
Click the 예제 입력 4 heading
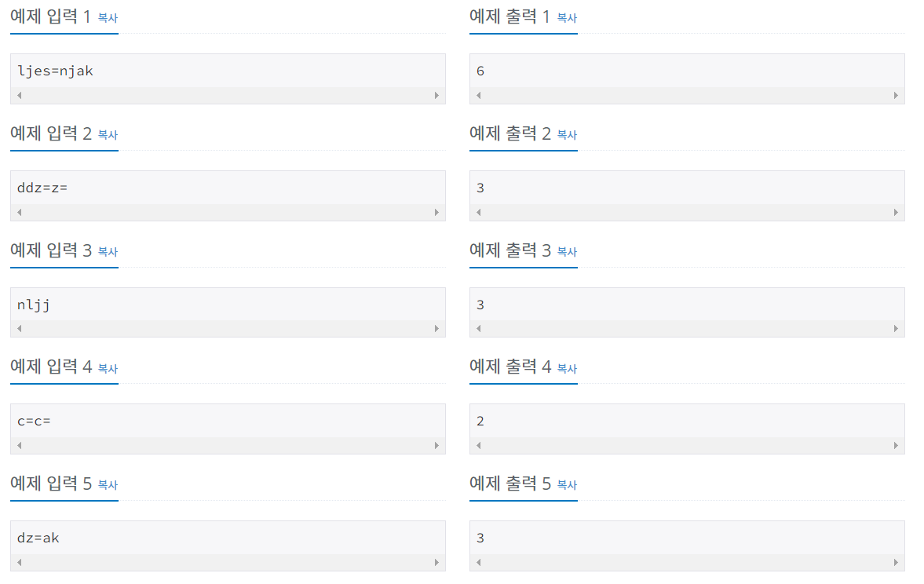coord(49,367)
